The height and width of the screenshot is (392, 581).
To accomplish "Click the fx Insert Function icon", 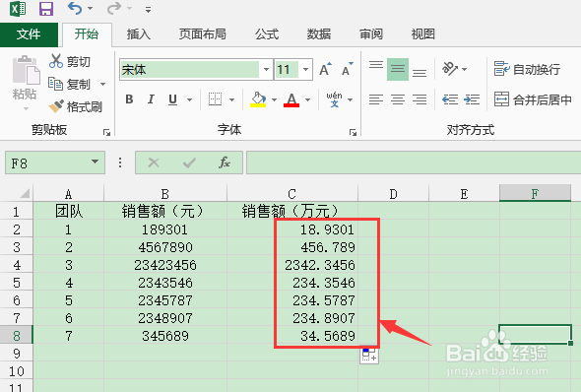I will coord(225,163).
